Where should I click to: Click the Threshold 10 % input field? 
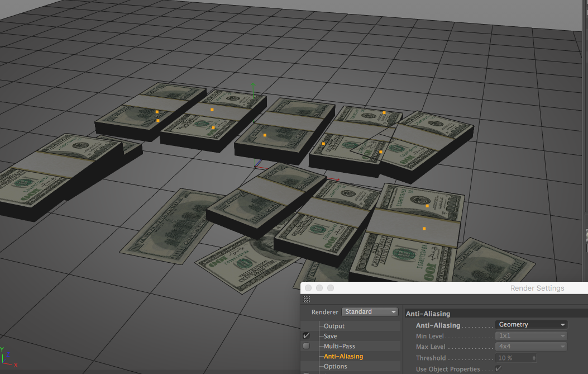click(515, 358)
